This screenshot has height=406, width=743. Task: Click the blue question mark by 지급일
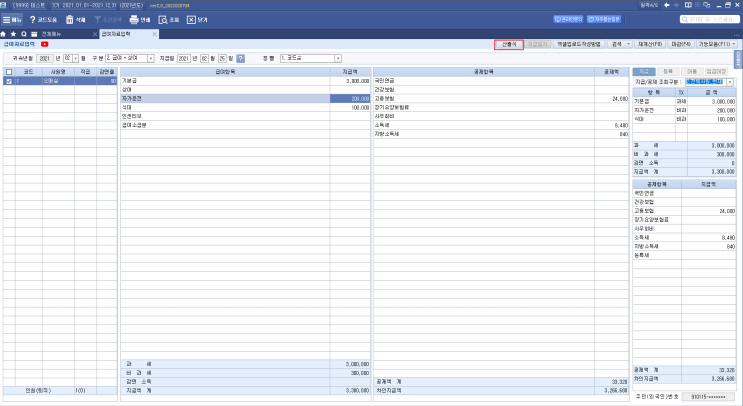click(241, 58)
